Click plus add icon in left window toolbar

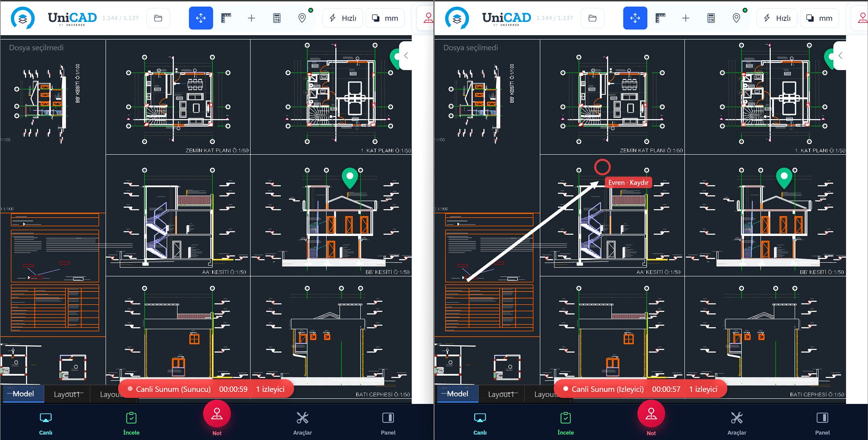click(x=251, y=18)
